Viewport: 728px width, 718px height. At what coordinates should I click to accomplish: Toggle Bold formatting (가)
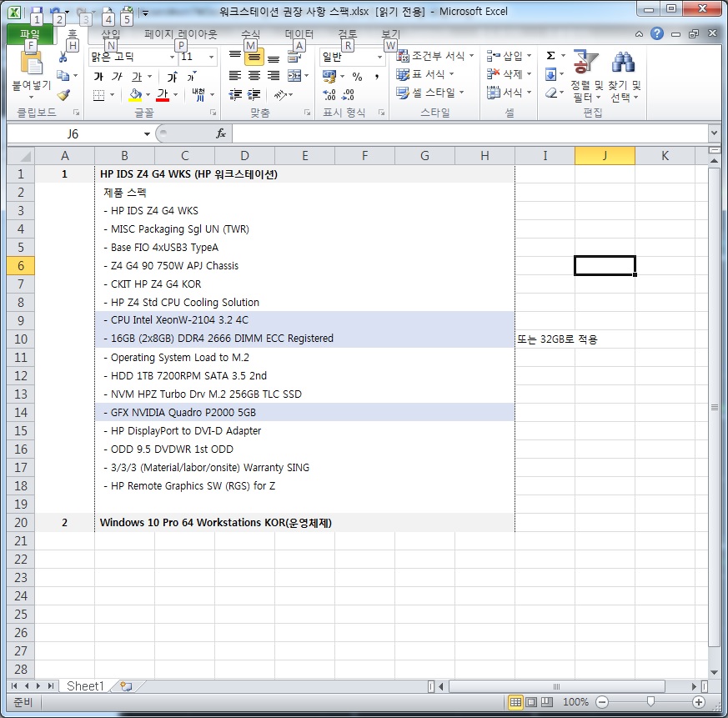(98, 77)
